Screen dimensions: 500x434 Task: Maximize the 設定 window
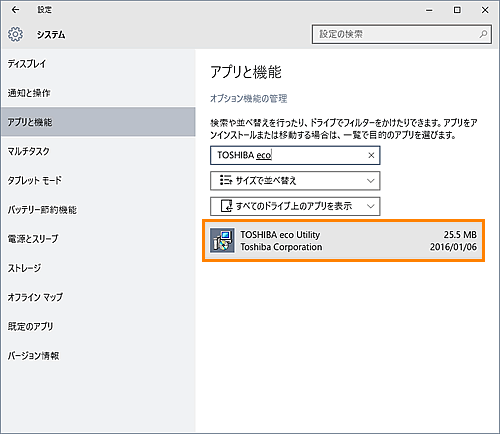(x=457, y=10)
